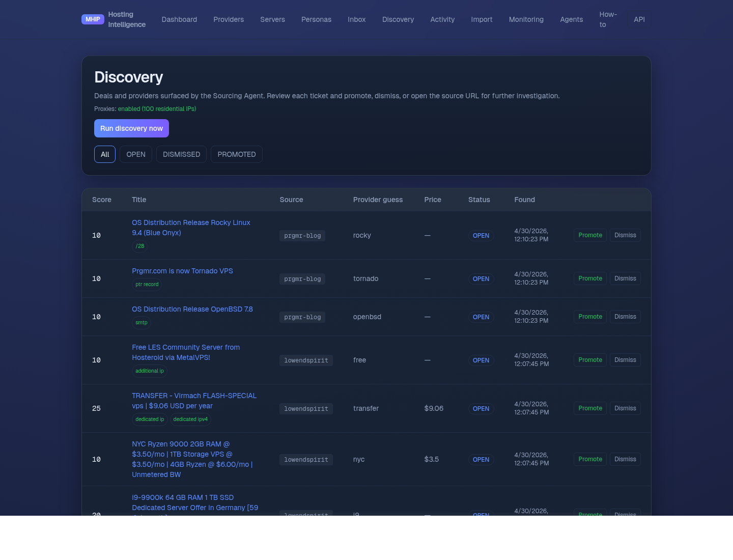This screenshot has width=733, height=560.
Task: Dismiss the Free LES Community Server ticket
Action: [x=625, y=360]
